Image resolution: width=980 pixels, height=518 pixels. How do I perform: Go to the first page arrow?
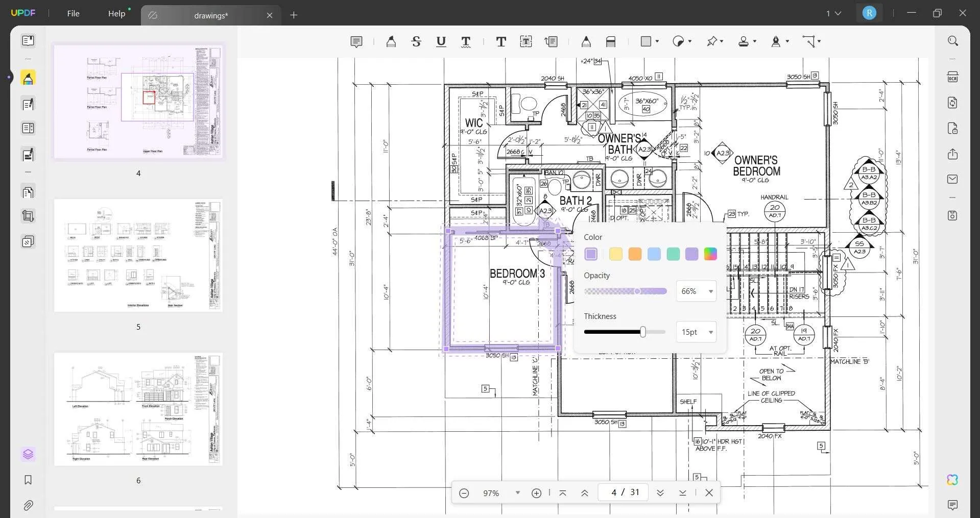click(562, 493)
